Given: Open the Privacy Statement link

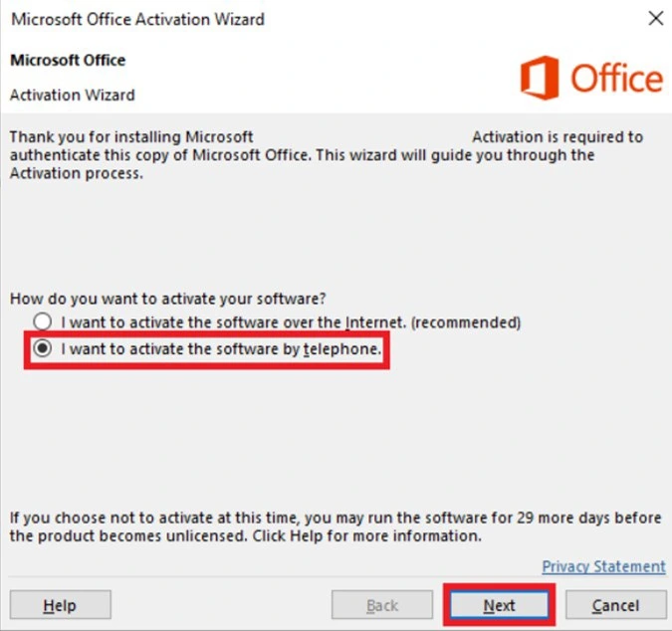Looking at the screenshot, I should [x=603, y=566].
